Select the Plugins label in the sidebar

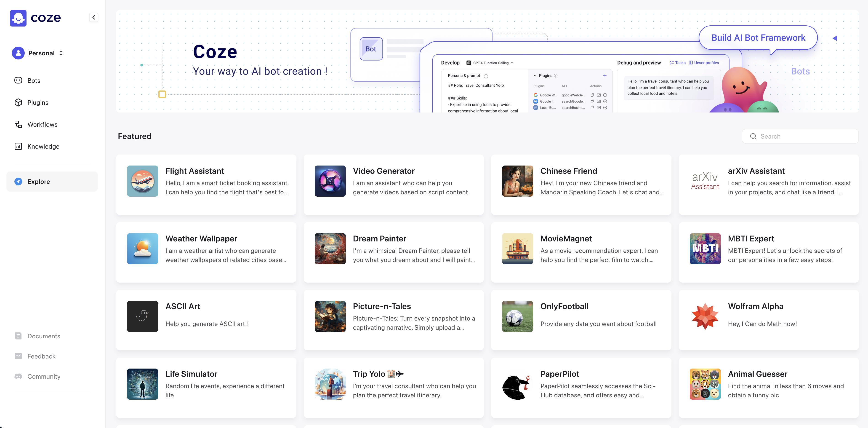[x=38, y=102]
